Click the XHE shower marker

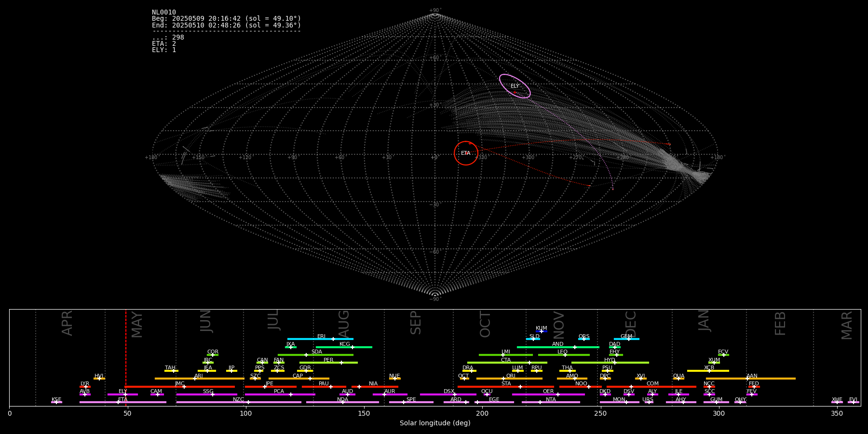[x=837, y=402]
